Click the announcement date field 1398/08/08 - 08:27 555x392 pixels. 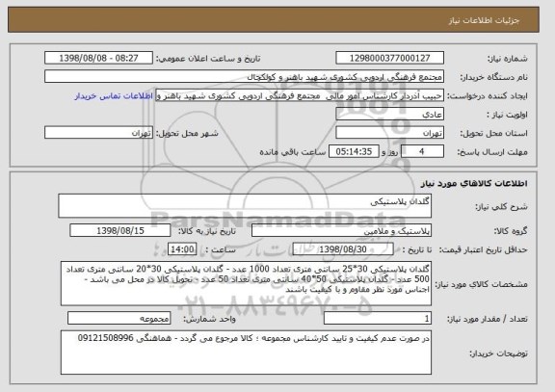coord(98,58)
